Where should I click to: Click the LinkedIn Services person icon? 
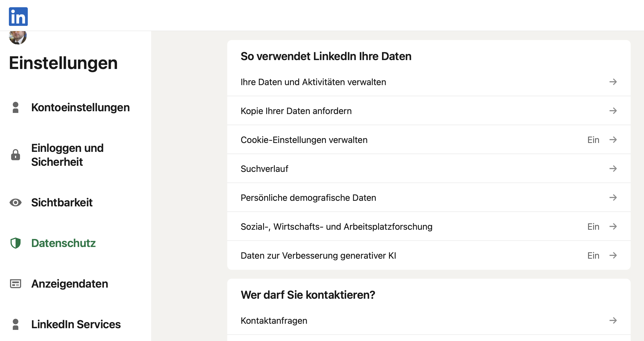click(x=16, y=324)
